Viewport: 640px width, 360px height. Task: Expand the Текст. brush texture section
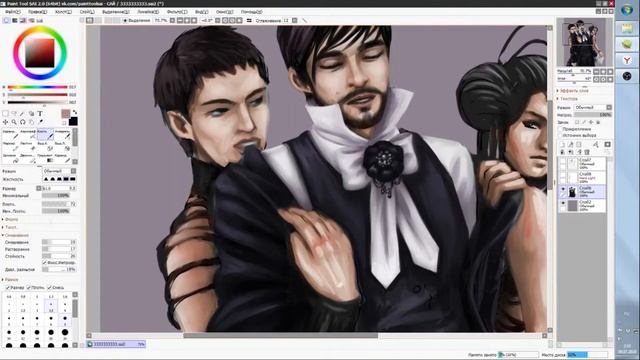11,227
